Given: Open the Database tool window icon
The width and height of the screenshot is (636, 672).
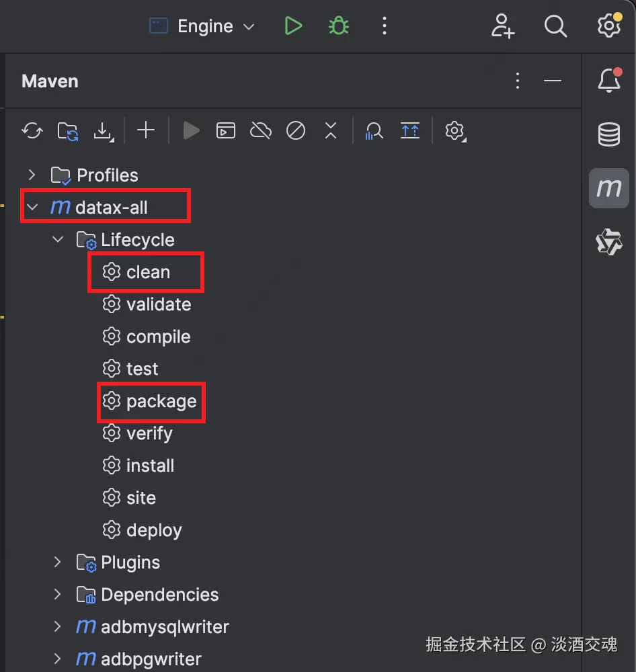Looking at the screenshot, I should click(609, 134).
